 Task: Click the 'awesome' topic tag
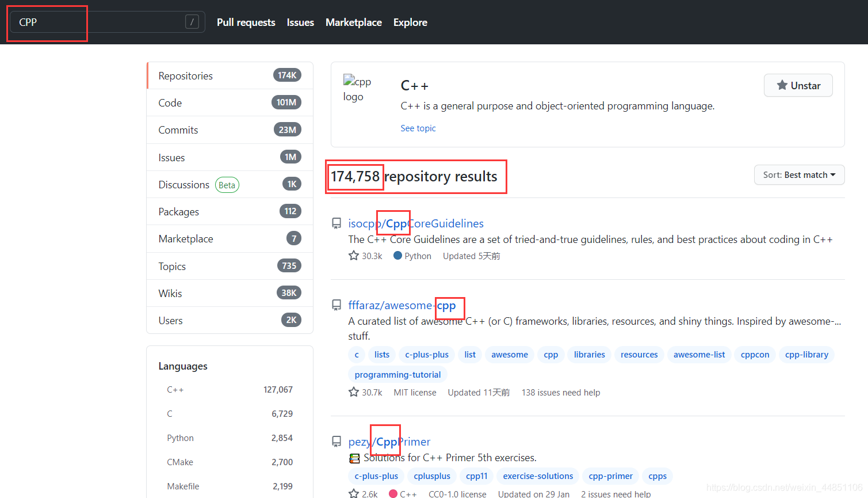point(510,355)
